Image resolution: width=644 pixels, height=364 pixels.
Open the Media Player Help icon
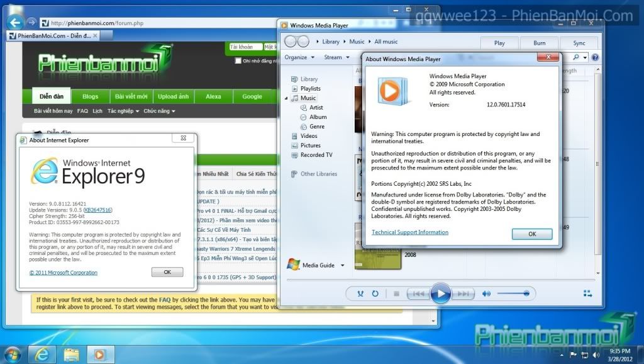pos(595,57)
